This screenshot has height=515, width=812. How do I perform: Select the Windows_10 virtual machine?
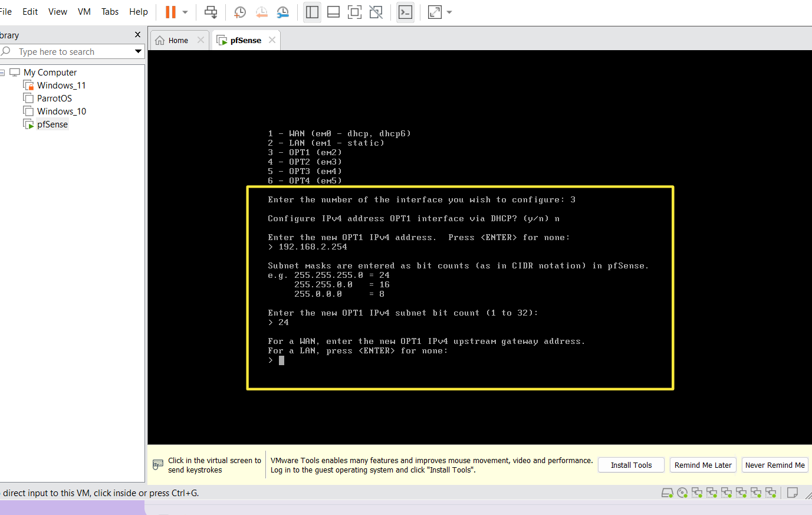[61, 111]
